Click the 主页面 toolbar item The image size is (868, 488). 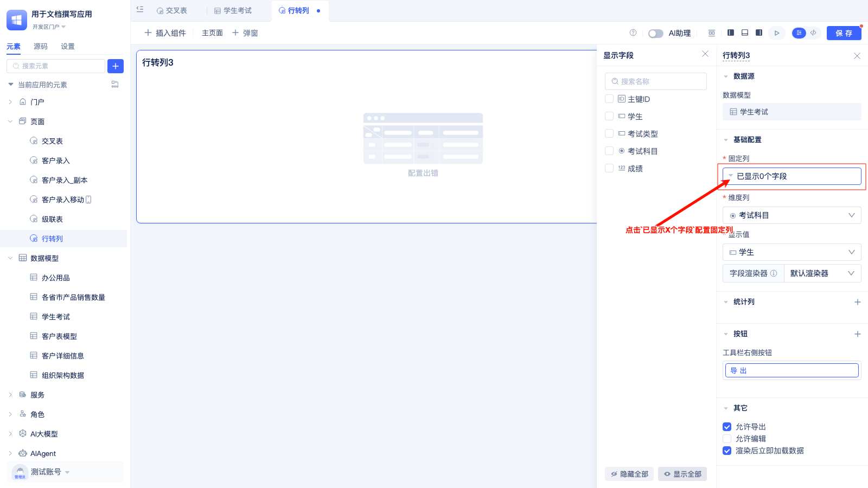pos(212,33)
